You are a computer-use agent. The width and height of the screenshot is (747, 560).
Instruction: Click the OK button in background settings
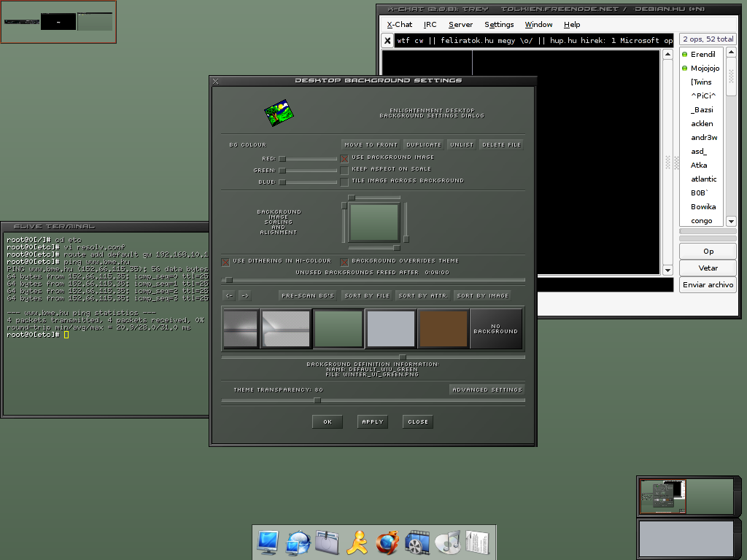pyautogui.click(x=328, y=422)
